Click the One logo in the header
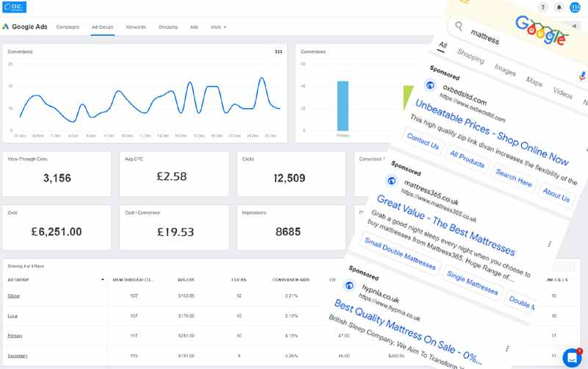 14,7
